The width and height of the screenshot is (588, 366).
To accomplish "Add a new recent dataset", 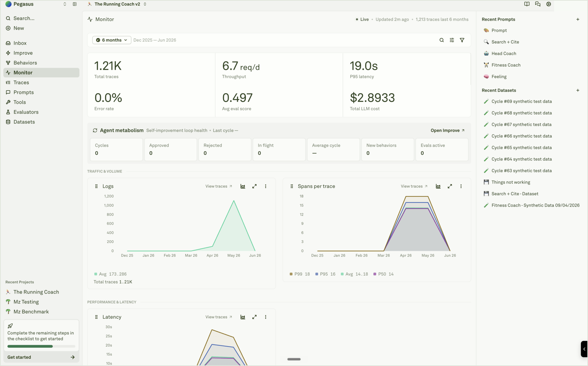I will tap(578, 90).
